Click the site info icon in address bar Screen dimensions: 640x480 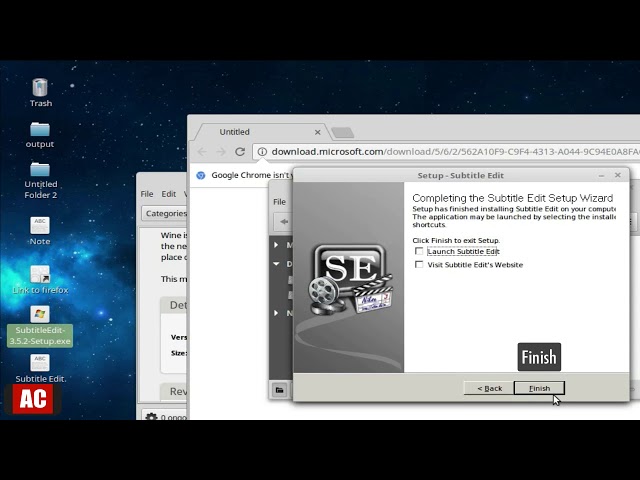point(262,152)
